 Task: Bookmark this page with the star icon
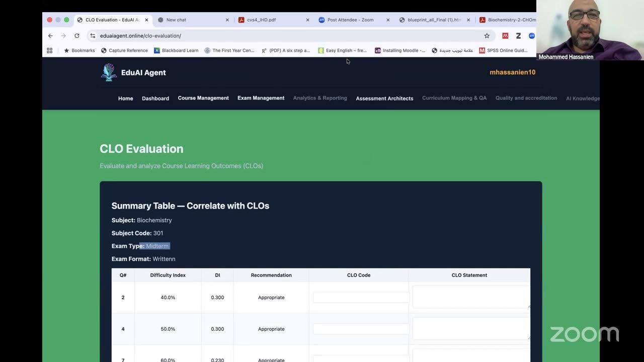[487, 36]
